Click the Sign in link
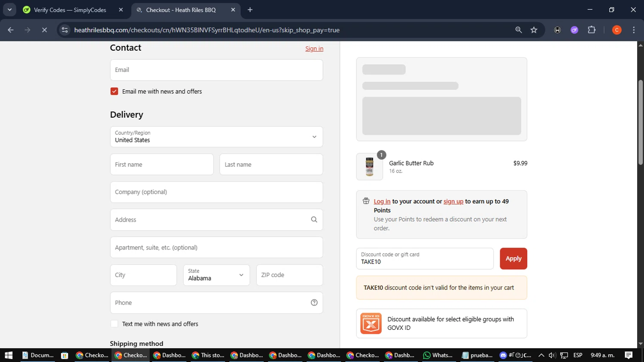Screen dimensions: 644x362 (314, 49)
